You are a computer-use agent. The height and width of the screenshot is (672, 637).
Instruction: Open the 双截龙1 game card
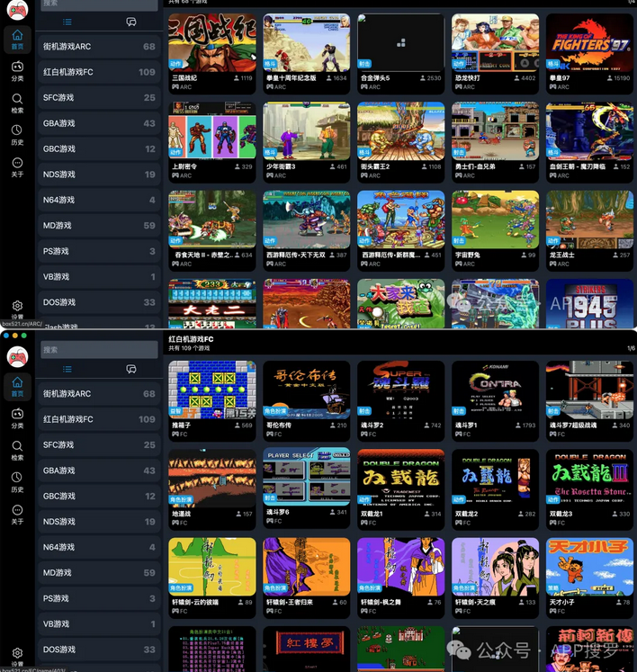(x=400, y=489)
